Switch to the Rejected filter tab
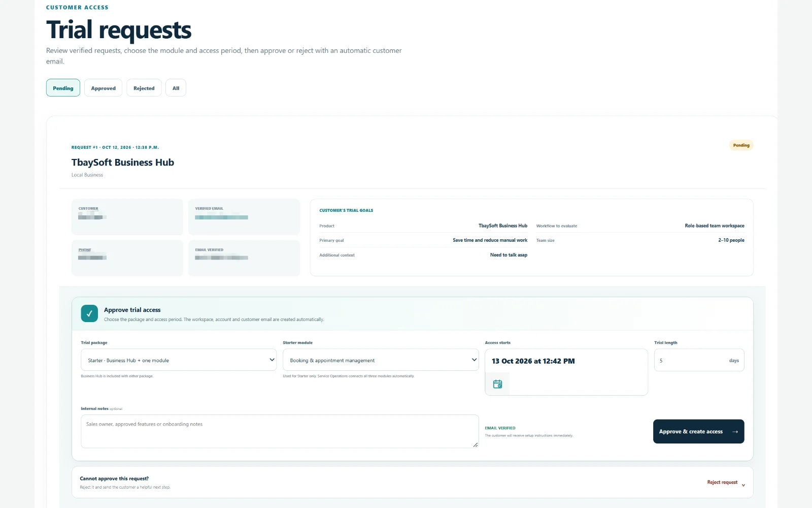This screenshot has width=812, height=508. [144, 88]
